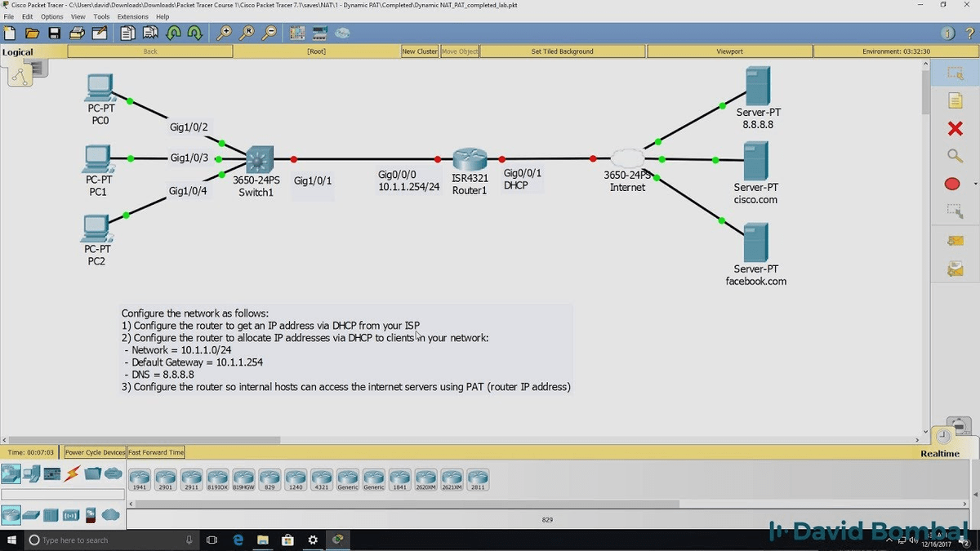Image resolution: width=980 pixels, height=551 pixels.
Task: Select the cisco.com server
Action: pos(755,161)
